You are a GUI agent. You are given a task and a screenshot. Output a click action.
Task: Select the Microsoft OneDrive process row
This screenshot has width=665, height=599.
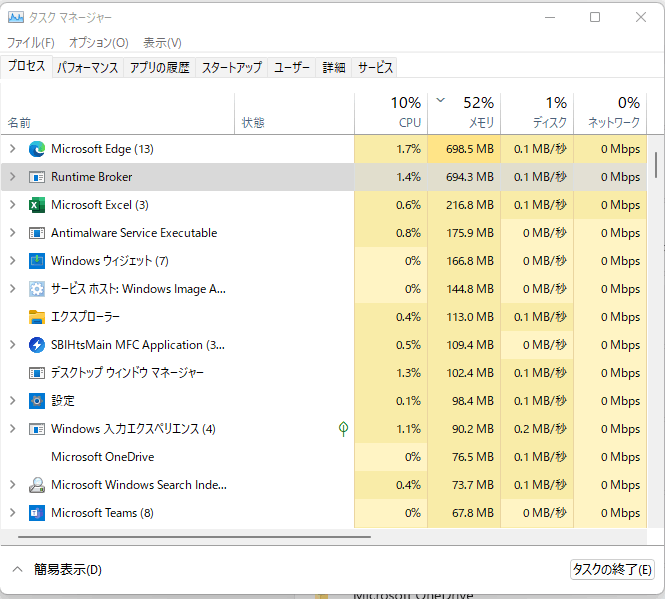pos(324,457)
